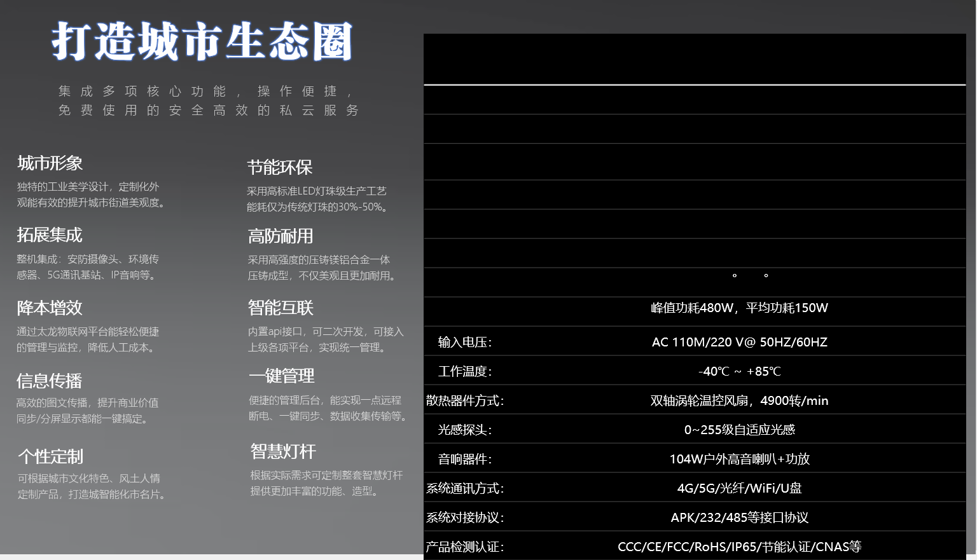Click the 智慧灯杆 heading
Screen dimensions: 977x560
click(283, 451)
